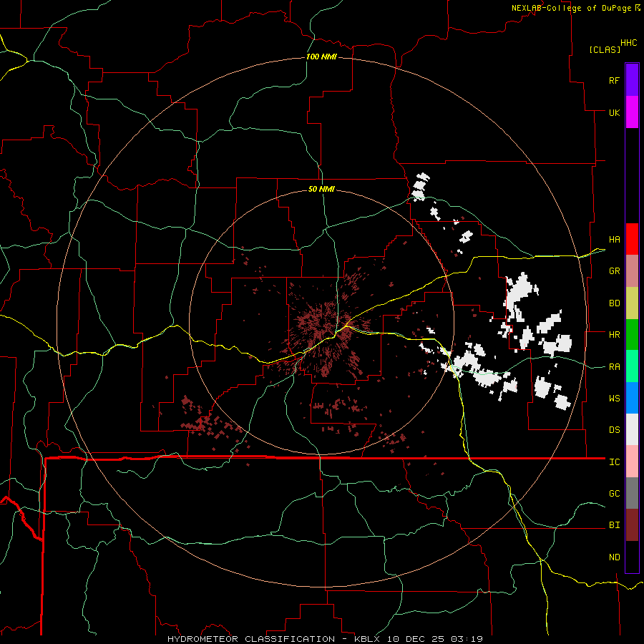644x644 pixels.
Task: Click the BD legend label
Action: coord(614,303)
